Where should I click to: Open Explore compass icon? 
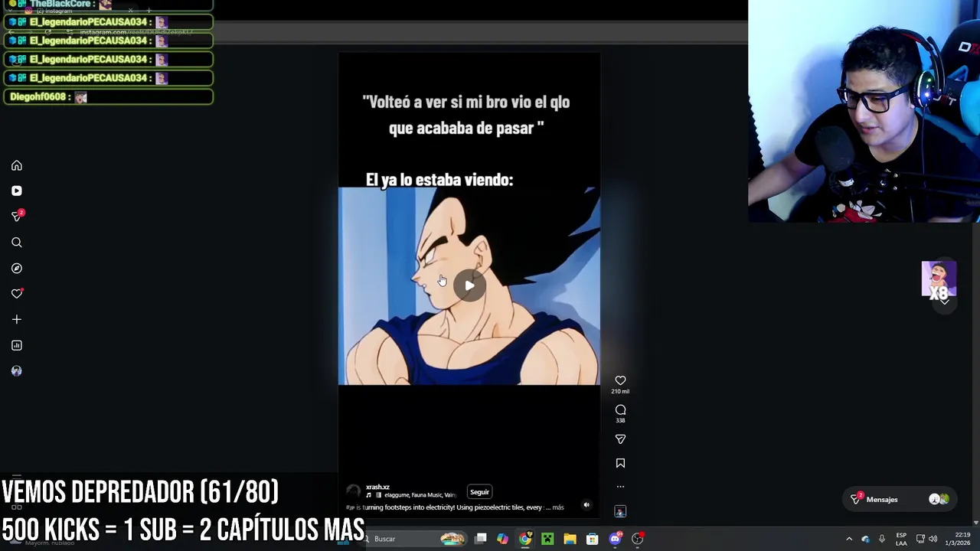point(17,268)
